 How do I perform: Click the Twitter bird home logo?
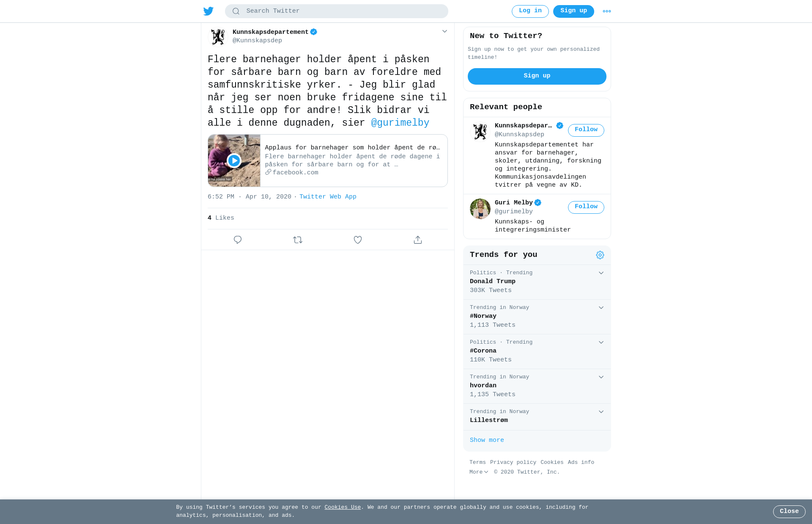pos(208,11)
